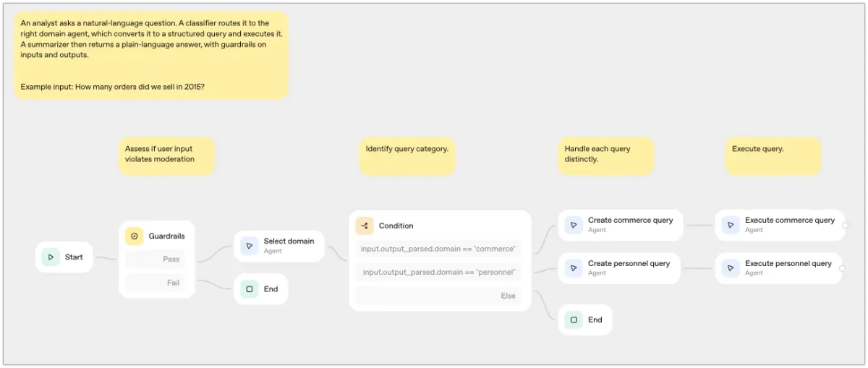Click the 'Start' node label
Viewport: 868px width, 368px height.
pyautogui.click(x=74, y=257)
